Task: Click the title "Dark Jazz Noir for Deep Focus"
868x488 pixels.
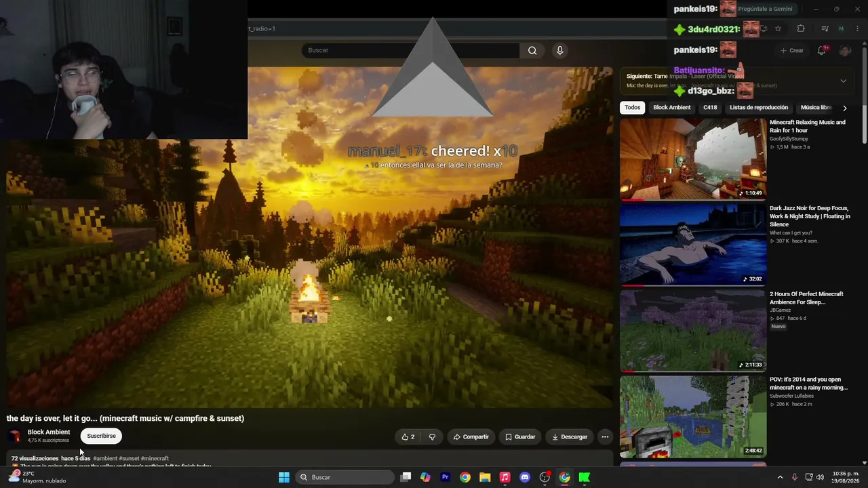Action: point(810,216)
